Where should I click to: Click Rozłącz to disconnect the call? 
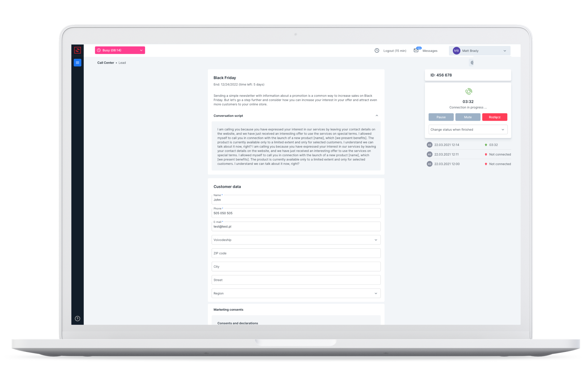pos(494,117)
